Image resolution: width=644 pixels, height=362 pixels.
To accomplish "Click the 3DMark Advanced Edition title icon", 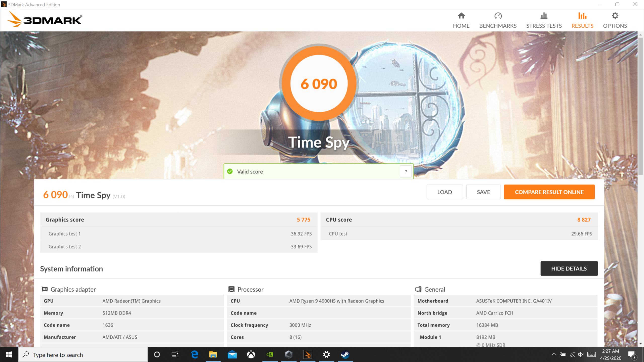I will tap(4, 4).
